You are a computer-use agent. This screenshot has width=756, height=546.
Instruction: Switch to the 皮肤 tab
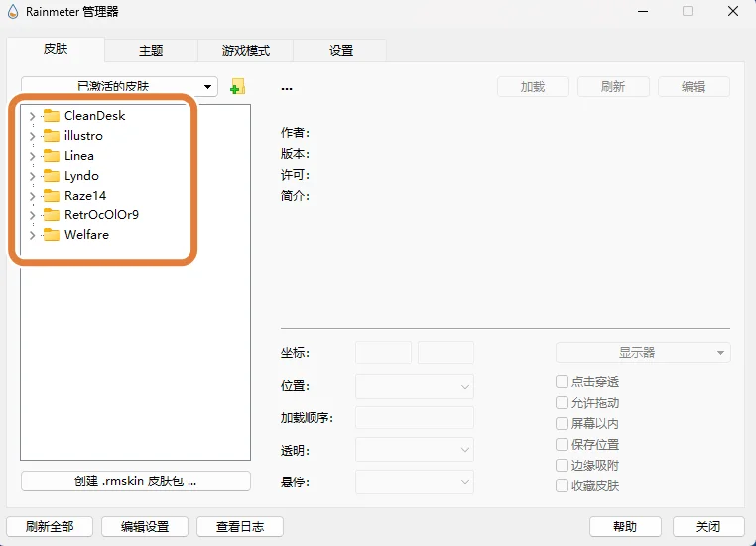point(56,49)
